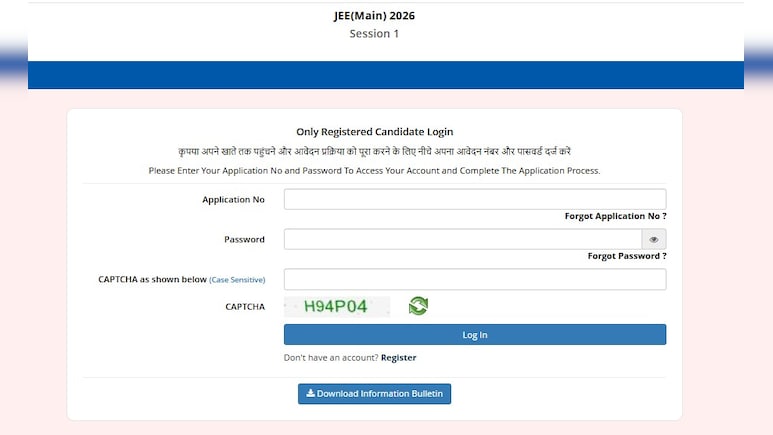The height and width of the screenshot is (435, 773).
Task: Click the Session 1 text
Action: (374, 34)
